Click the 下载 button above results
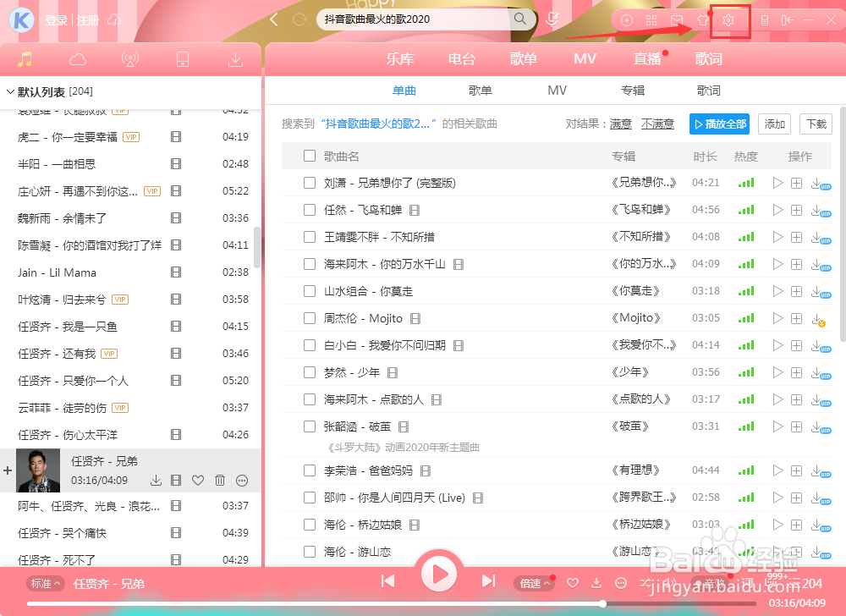The width and height of the screenshot is (846, 616). point(816,124)
